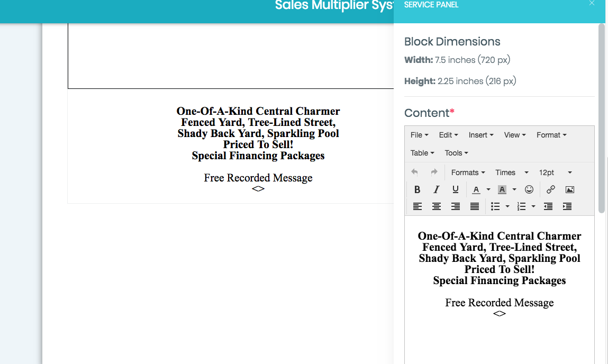The height and width of the screenshot is (364, 608).
Task: Open the Table menu
Action: pyautogui.click(x=422, y=153)
